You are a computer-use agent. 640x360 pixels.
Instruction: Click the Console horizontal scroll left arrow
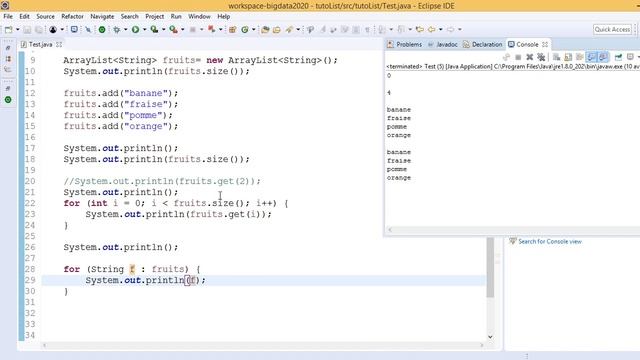point(390,230)
